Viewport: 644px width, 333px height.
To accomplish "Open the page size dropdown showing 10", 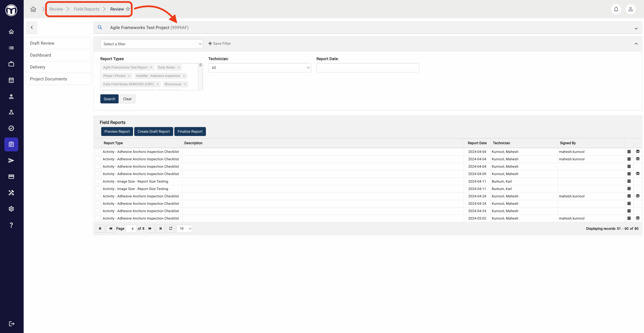I will [185, 229].
